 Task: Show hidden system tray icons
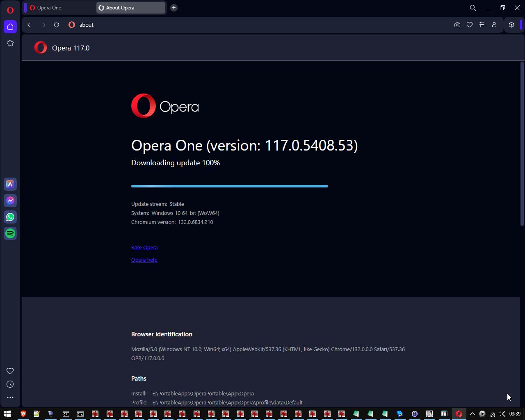(472, 414)
